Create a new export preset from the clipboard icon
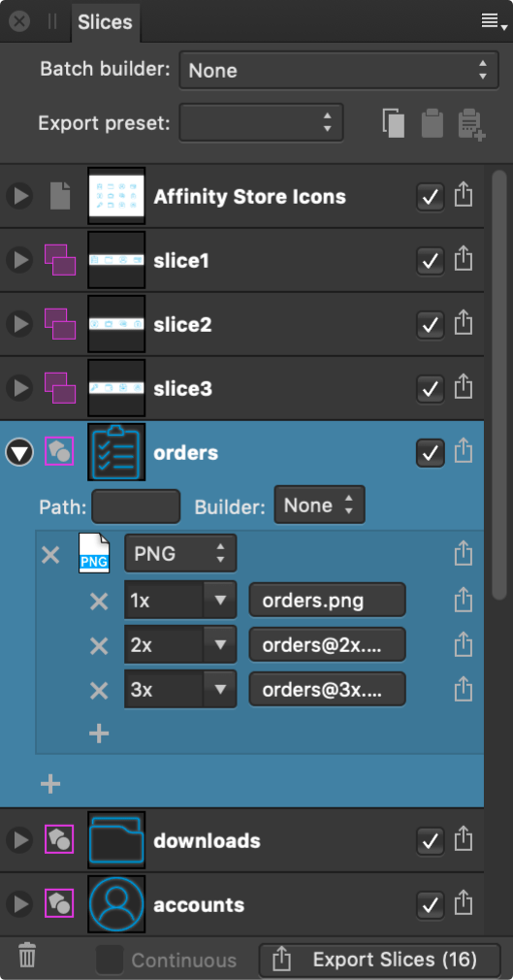This screenshot has width=513, height=980. [x=471, y=124]
